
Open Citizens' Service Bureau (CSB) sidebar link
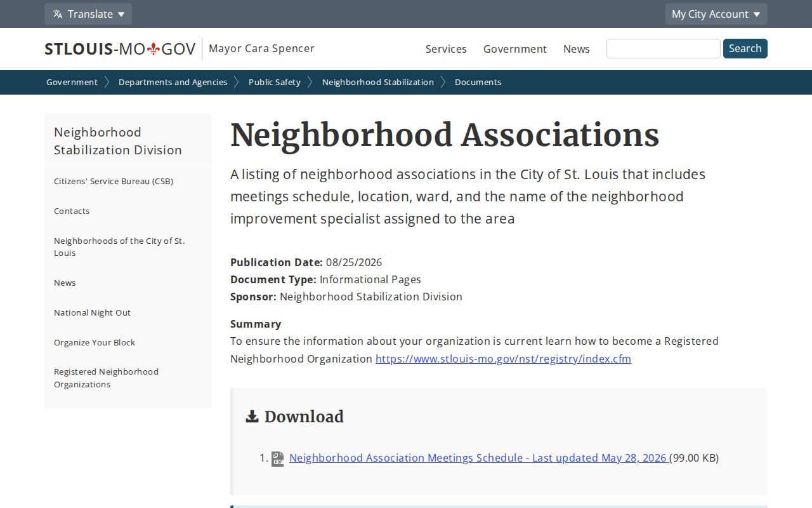[114, 181]
